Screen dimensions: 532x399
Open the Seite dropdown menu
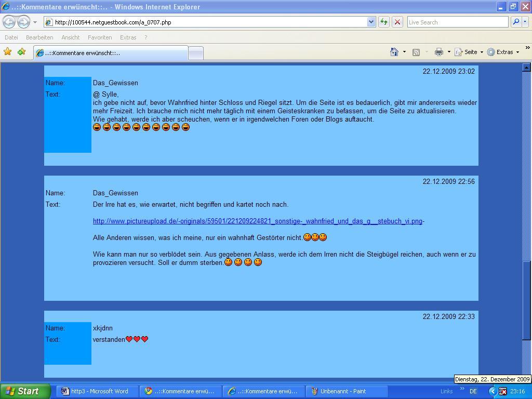click(x=469, y=52)
